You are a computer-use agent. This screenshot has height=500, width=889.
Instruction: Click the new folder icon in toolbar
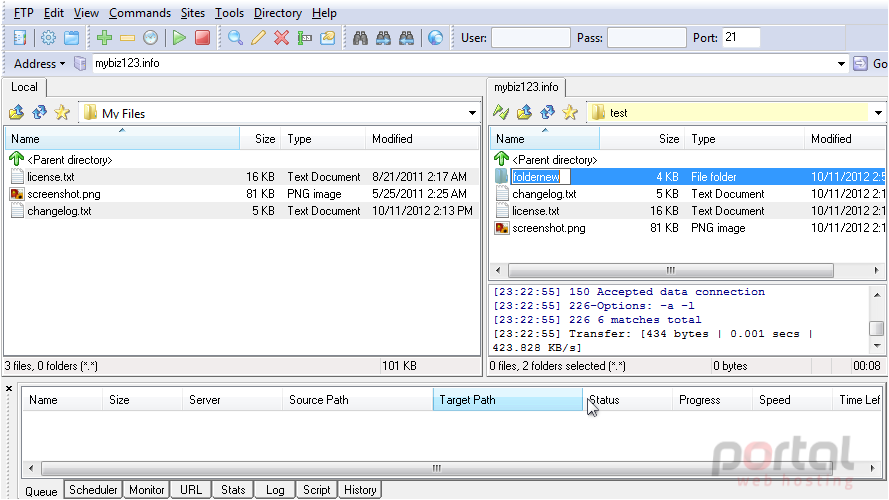[x=328, y=38]
